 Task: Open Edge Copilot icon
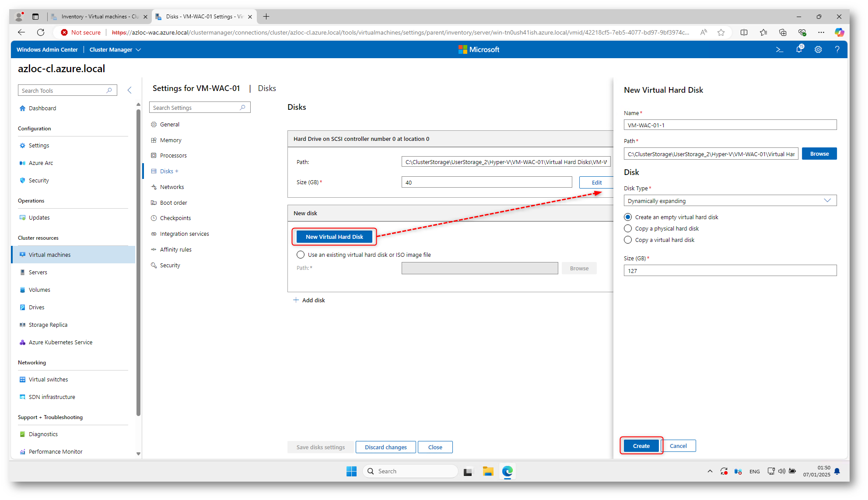click(x=839, y=32)
